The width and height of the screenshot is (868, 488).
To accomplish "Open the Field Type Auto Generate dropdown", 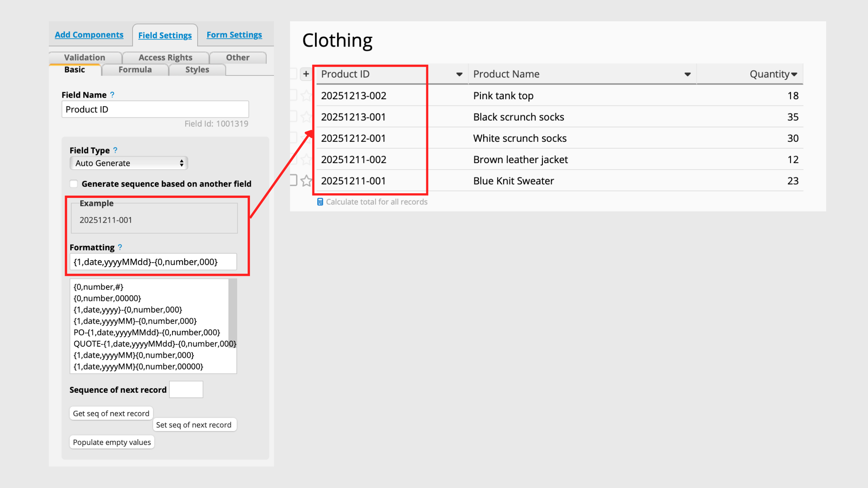I will point(129,163).
